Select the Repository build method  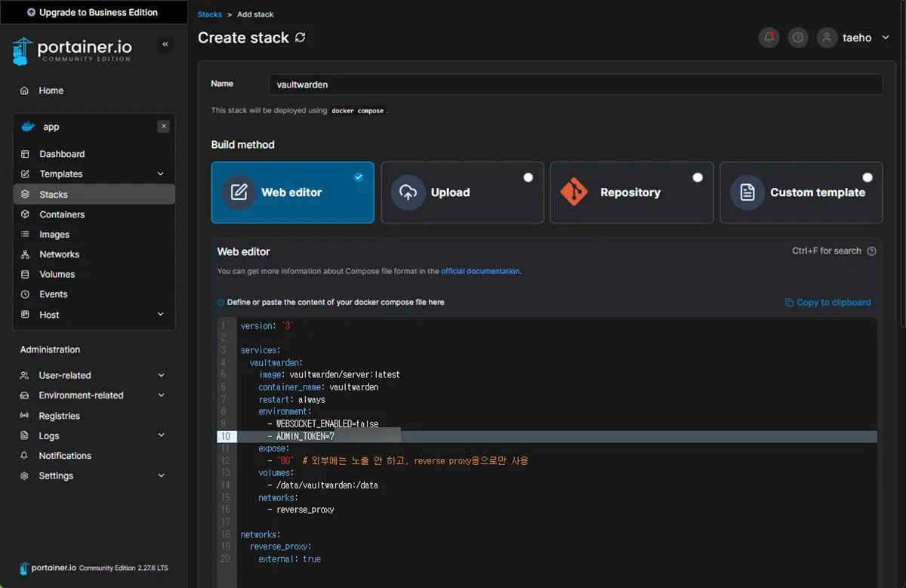631,192
